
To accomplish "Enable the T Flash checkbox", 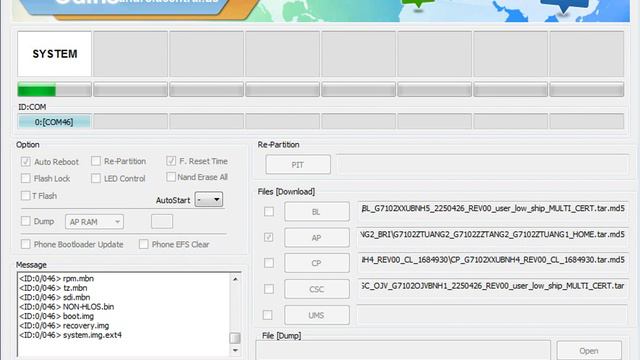I will click(x=26, y=196).
